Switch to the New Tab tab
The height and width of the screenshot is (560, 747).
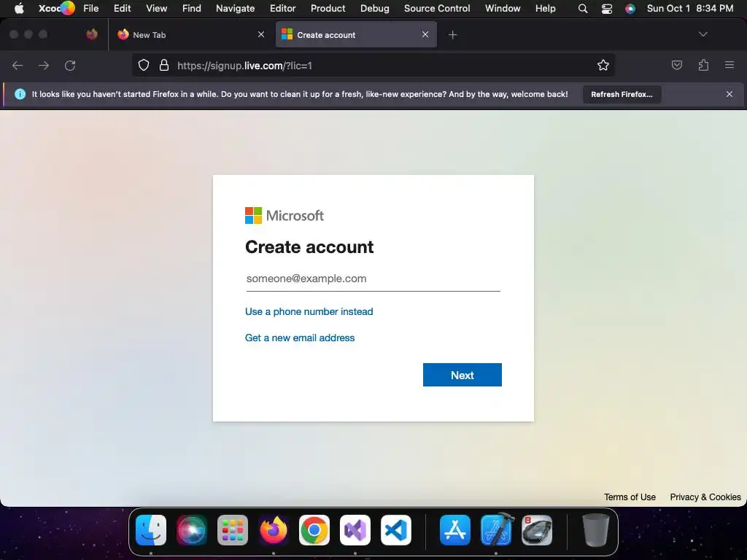(190, 34)
